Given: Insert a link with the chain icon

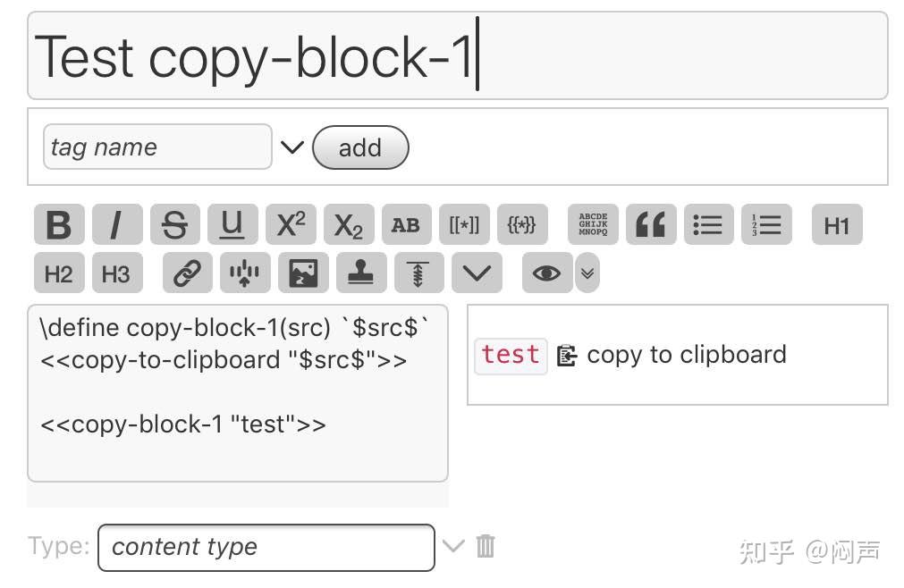Looking at the screenshot, I should (x=187, y=273).
